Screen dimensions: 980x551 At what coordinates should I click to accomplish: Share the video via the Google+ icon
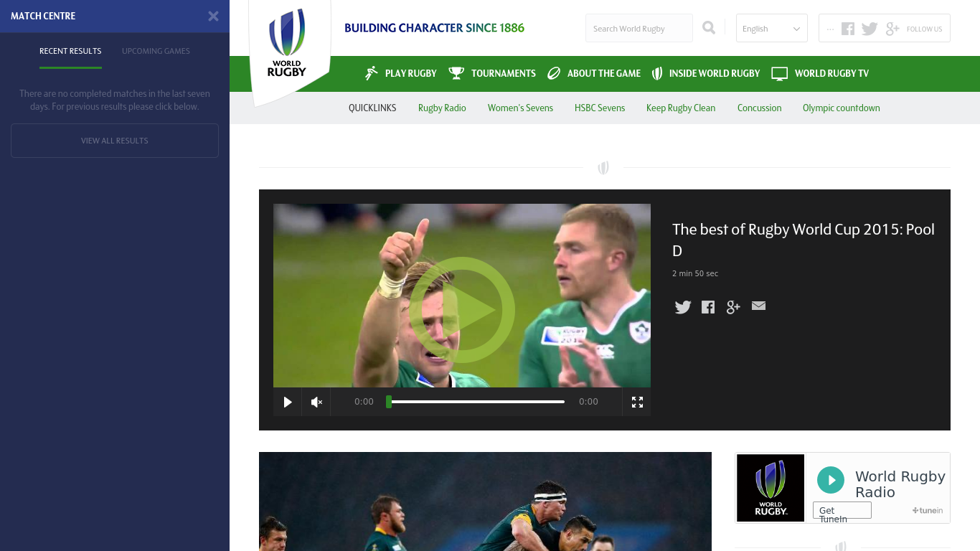point(732,306)
